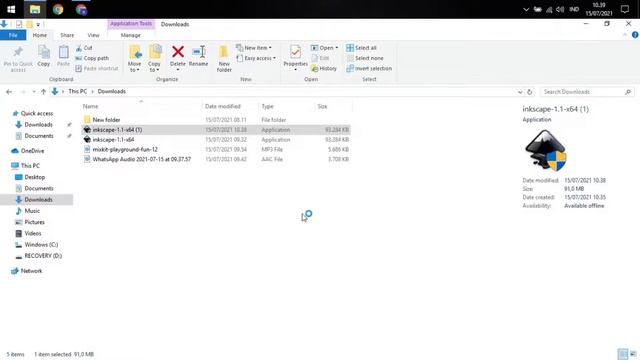This screenshot has width=640, height=360.
Task: Click Select all
Action: (362, 48)
